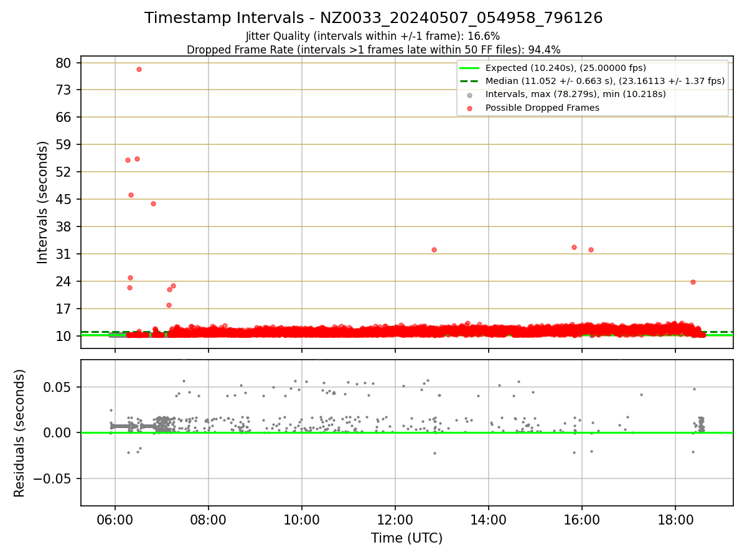Image resolution: width=747 pixels, height=560 pixels.
Task: Click the red legend marker for Possible Dropped Frames
Action: click(x=469, y=108)
